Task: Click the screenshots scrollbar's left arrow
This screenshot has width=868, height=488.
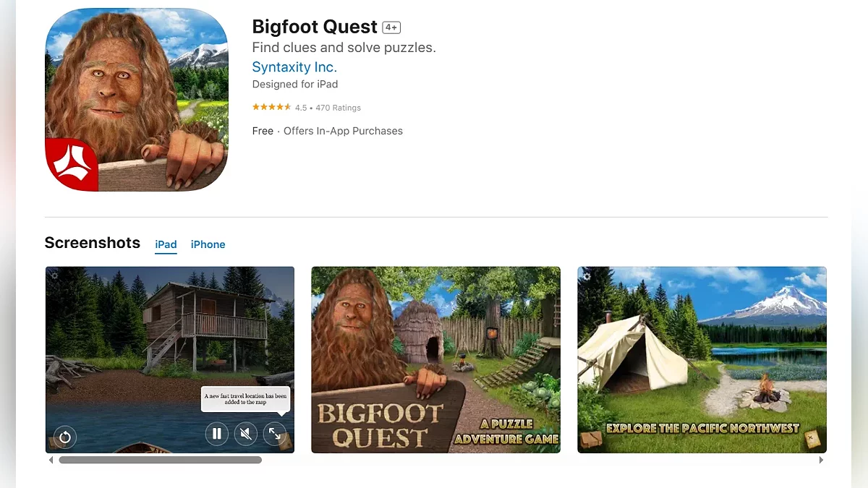Action: (51, 460)
